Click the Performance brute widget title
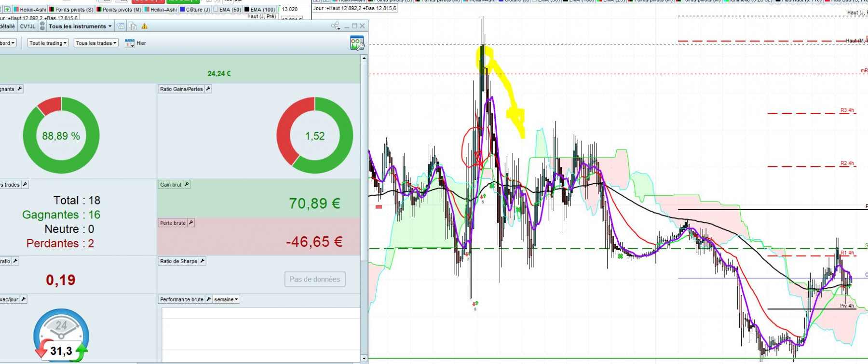Viewport: 868px width, 364px height. click(182, 299)
